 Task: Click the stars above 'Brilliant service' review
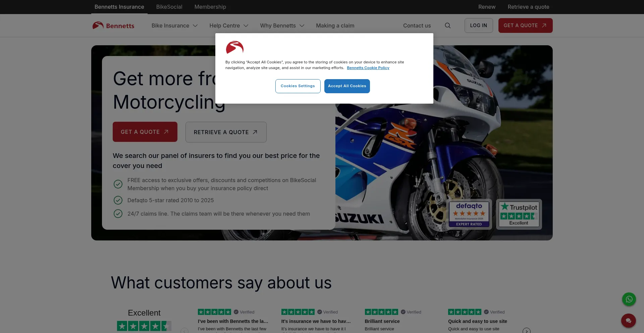381,312
